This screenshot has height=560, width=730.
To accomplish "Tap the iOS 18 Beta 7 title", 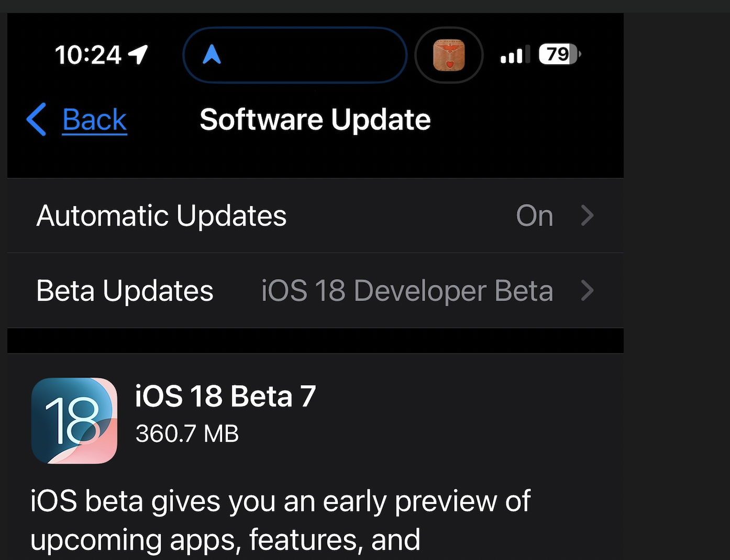I will (225, 396).
